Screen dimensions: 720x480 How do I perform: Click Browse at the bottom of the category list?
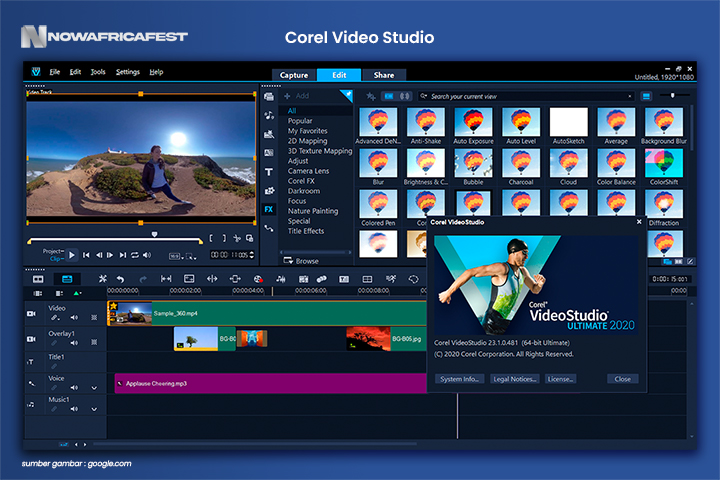coord(301,261)
